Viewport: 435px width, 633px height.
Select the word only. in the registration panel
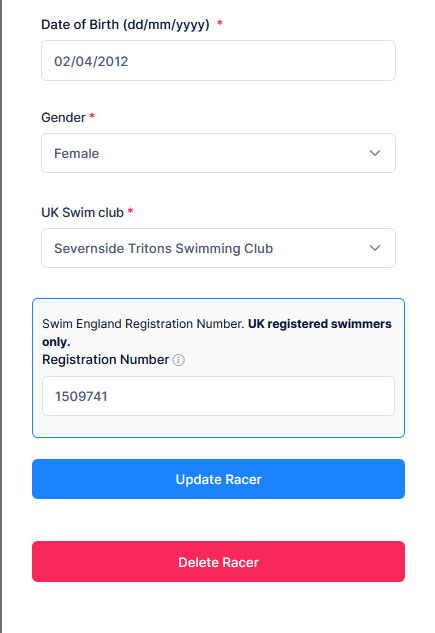[56, 342]
